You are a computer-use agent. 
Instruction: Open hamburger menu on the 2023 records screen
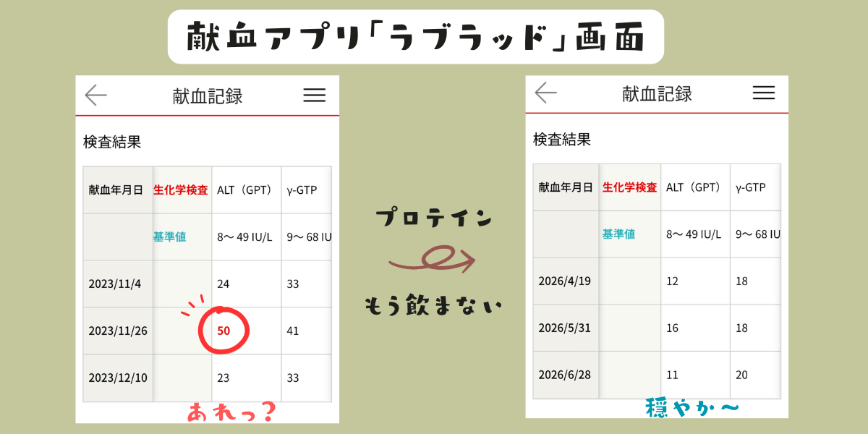tap(314, 95)
